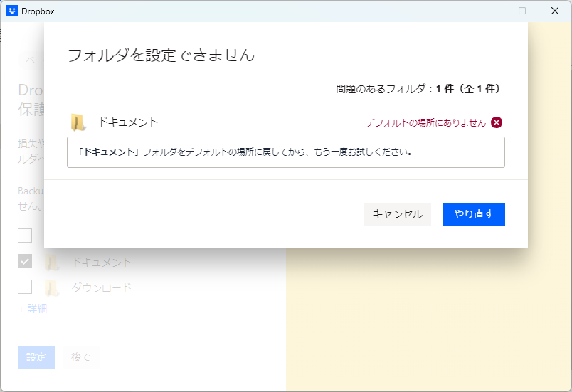Minimize the Dropbox window

490,11
